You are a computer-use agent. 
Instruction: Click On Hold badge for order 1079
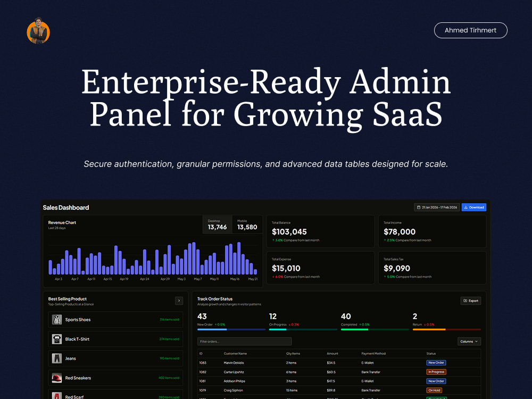tap(434, 390)
